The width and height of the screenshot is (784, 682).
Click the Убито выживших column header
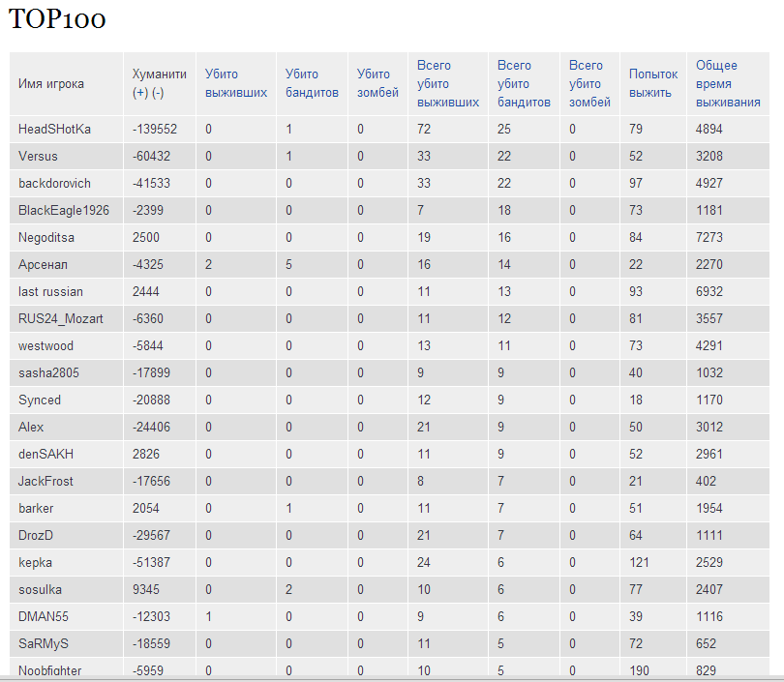(x=236, y=83)
